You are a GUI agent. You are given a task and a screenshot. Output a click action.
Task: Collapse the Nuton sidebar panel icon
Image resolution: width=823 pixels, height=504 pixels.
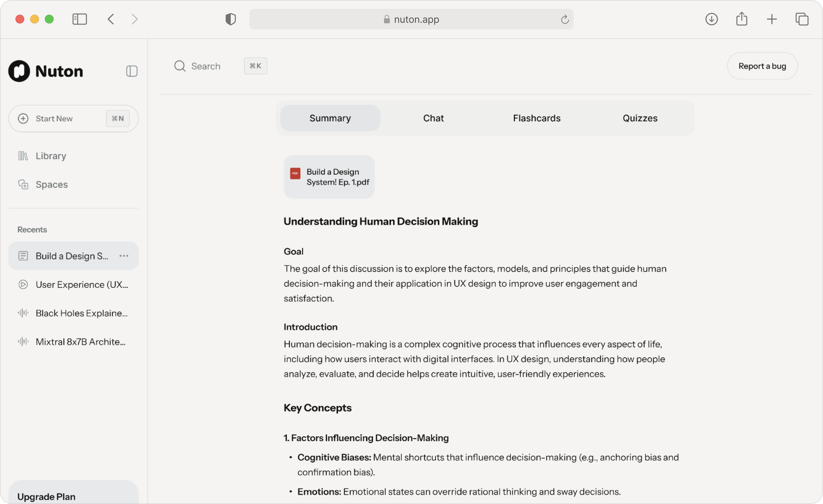click(x=132, y=71)
